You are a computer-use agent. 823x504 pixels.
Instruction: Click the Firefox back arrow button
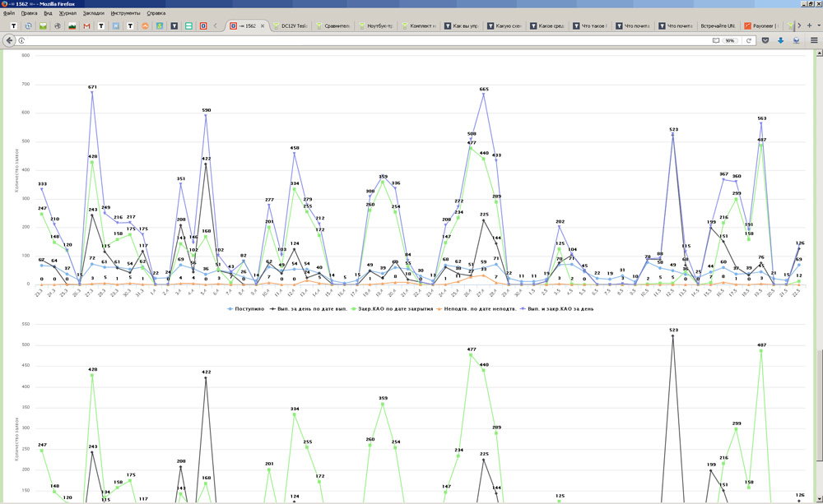pos(9,40)
